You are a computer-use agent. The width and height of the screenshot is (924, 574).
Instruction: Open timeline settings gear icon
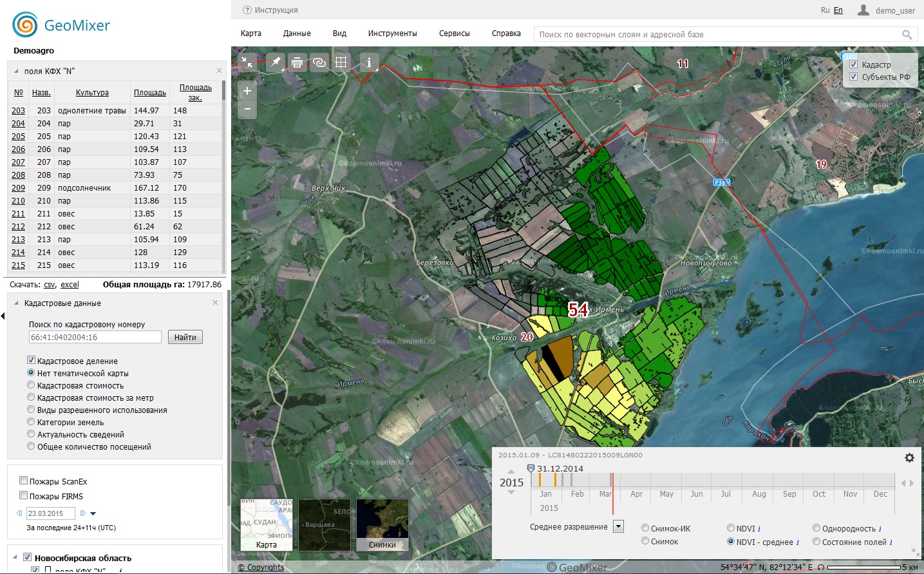point(909,457)
